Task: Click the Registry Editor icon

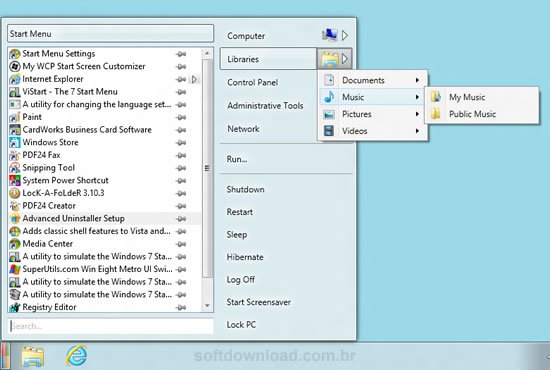Action: tap(15, 307)
